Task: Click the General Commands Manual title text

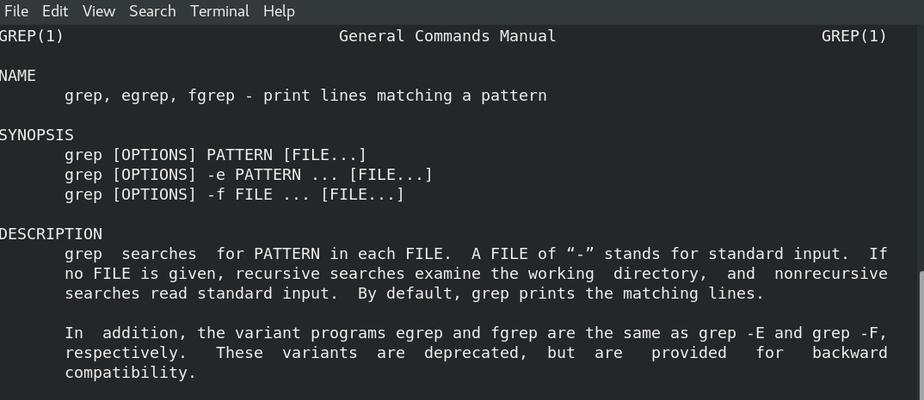Action: [x=447, y=37]
